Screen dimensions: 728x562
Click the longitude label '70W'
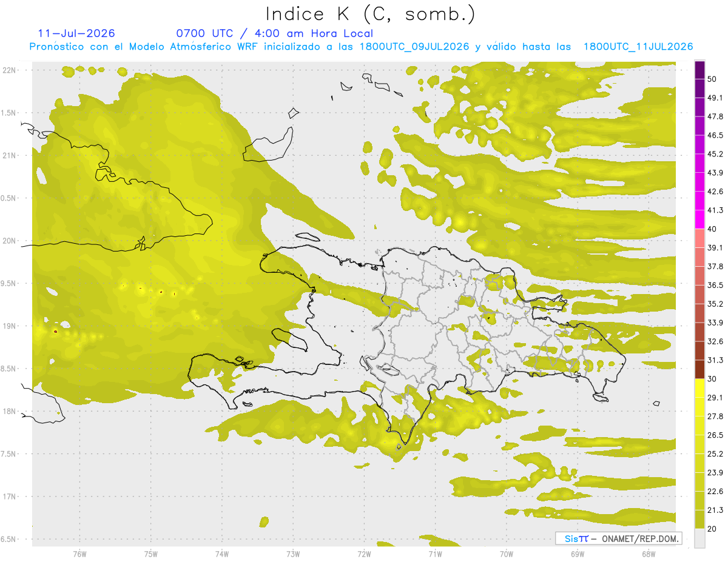click(x=507, y=554)
